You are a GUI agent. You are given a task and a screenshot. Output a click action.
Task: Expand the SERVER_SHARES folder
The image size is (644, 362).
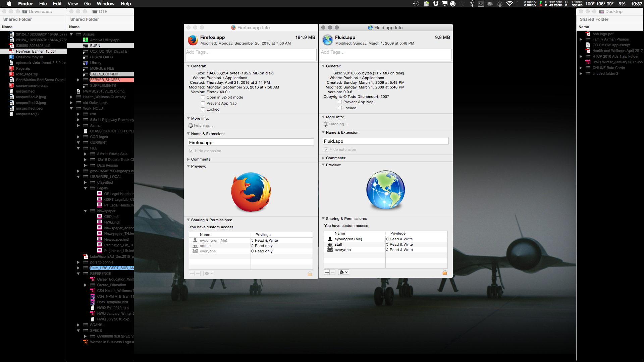(x=78, y=80)
